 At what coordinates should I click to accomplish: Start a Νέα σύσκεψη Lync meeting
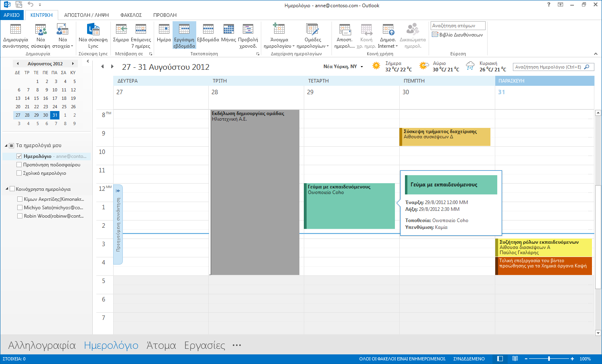pos(93,36)
